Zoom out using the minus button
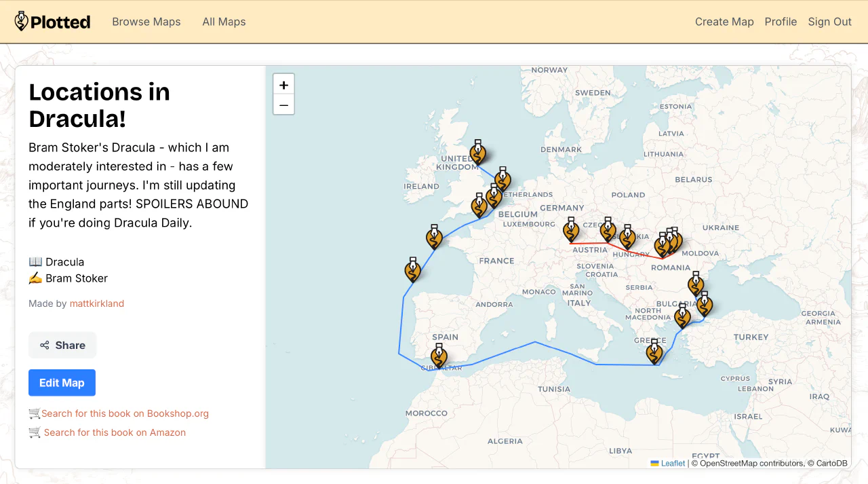 coord(283,105)
